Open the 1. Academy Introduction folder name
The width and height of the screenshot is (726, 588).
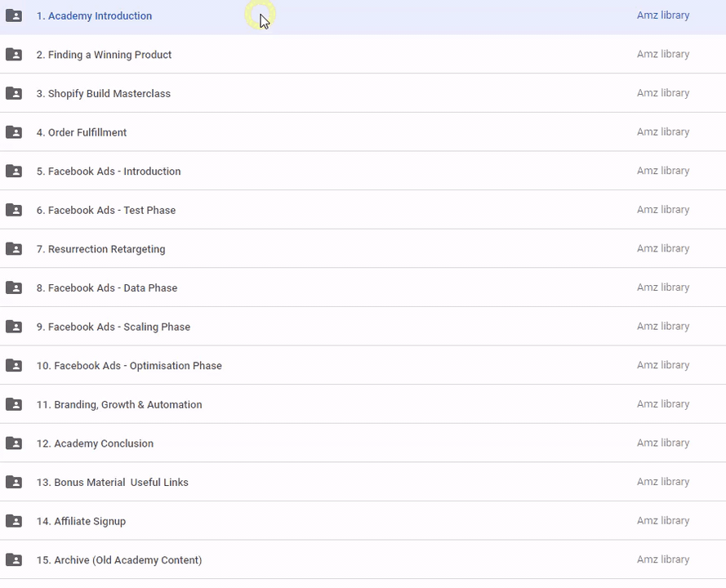pyautogui.click(x=94, y=16)
